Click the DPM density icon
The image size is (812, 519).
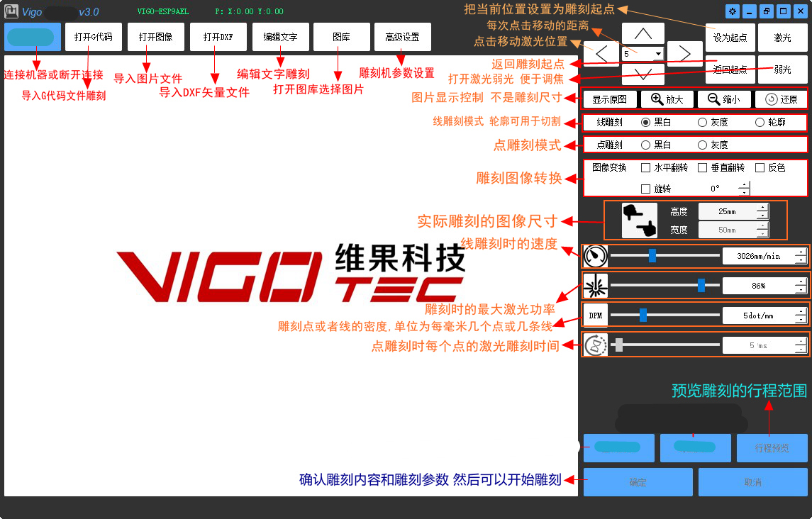596,316
